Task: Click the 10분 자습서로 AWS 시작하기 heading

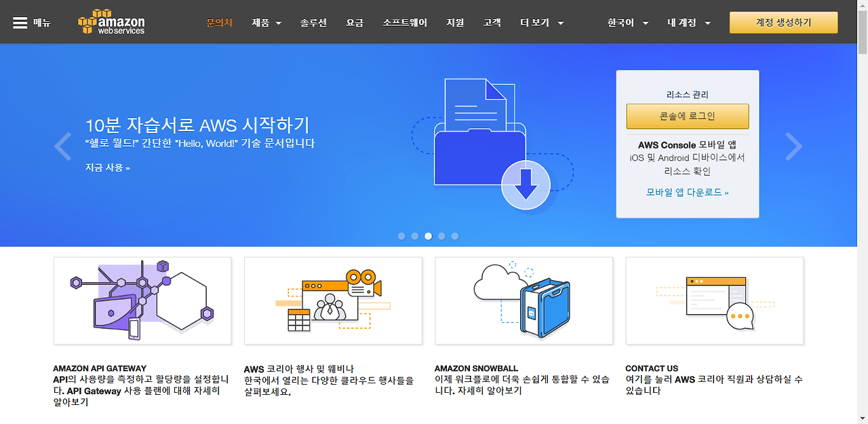Action: click(x=197, y=125)
